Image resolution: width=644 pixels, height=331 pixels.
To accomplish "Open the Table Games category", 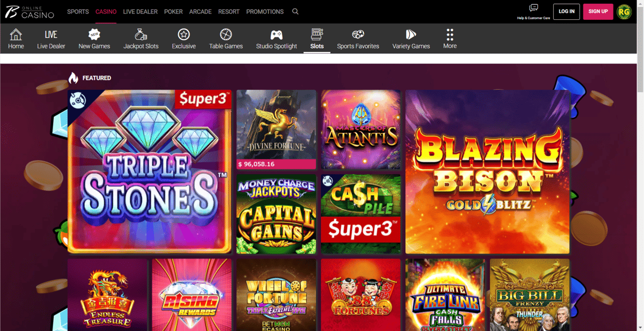I will click(226, 39).
